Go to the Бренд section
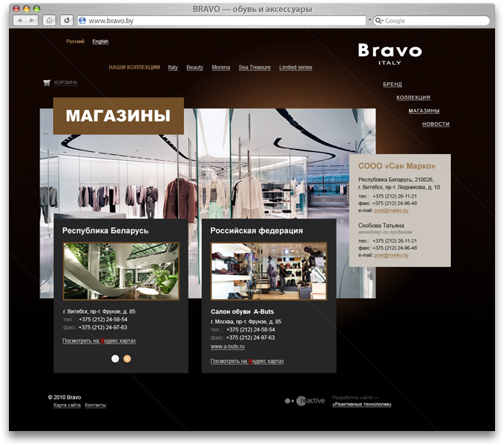Viewport: 504px width, 446px height. 393,85
